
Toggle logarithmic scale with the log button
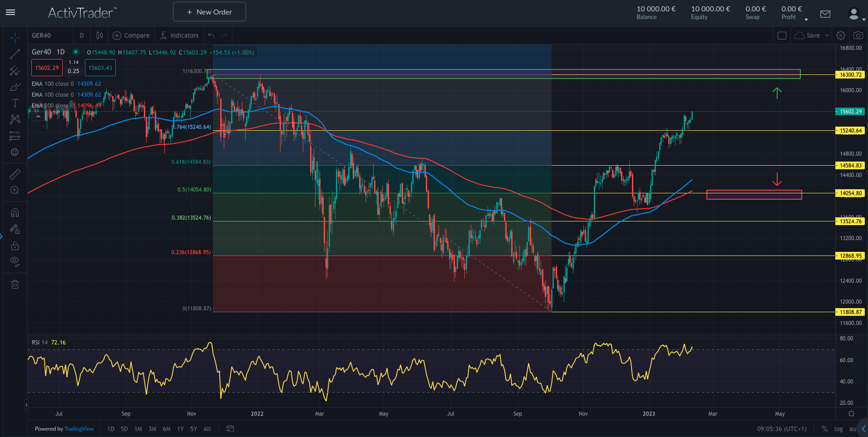click(838, 429)
